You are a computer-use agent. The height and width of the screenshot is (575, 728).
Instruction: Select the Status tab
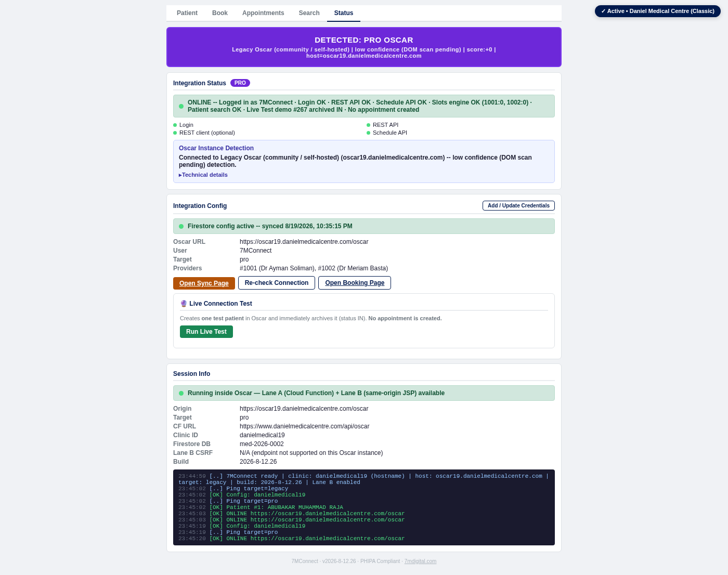(344, 13)
